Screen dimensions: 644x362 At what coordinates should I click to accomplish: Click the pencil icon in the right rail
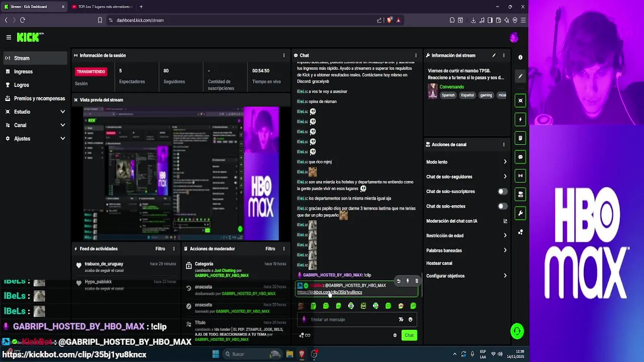[x=520, y=76]
